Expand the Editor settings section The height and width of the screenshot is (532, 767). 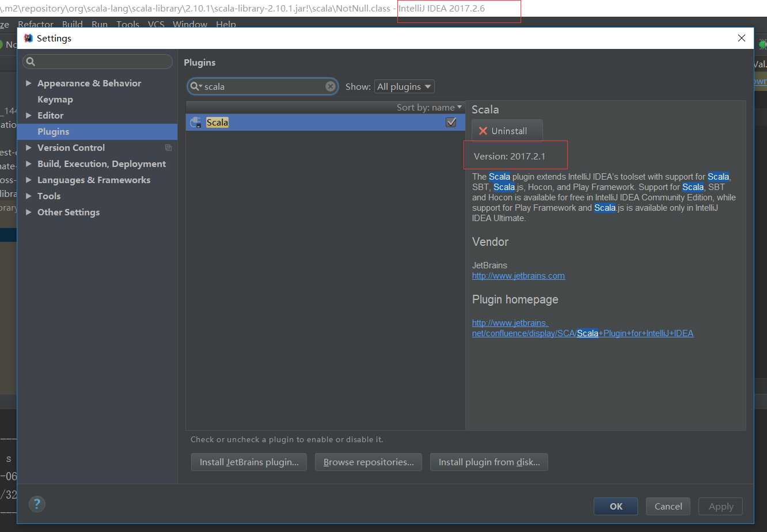coord(29,116)
